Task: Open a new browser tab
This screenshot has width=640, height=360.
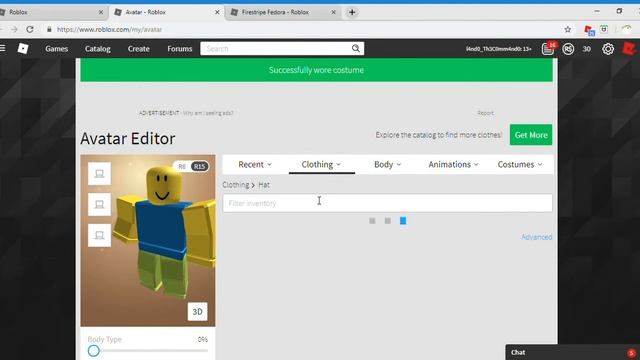Action: tap(352, 12)
